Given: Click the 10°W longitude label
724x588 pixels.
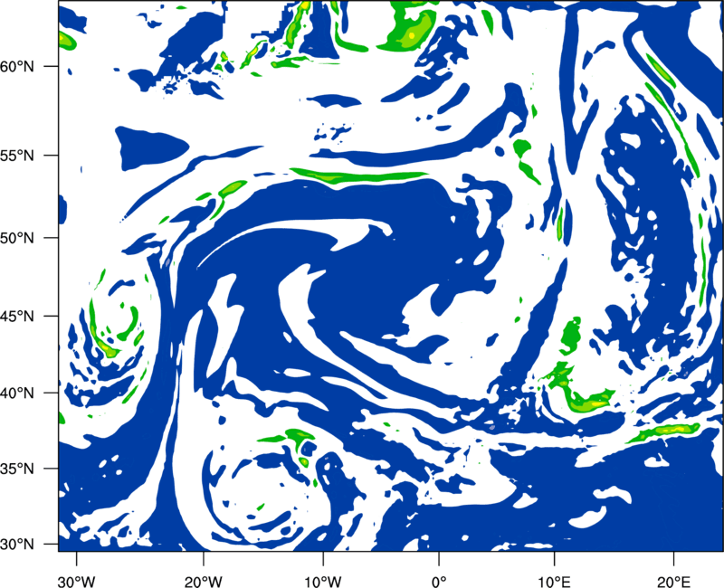Looking at the screenshot, I should 322,582.
